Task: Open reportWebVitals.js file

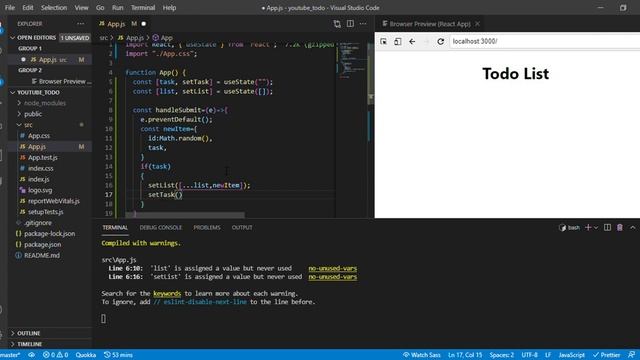Action: click(50, 201)
